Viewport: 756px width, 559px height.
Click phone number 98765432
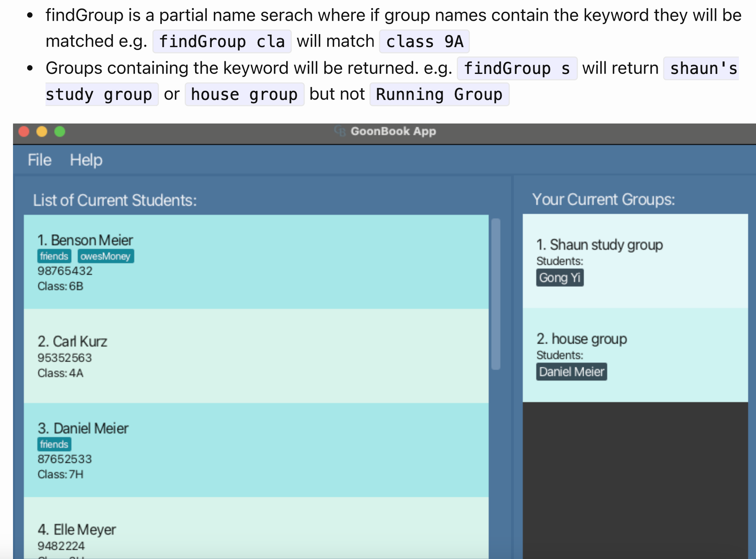coord(65,271)
